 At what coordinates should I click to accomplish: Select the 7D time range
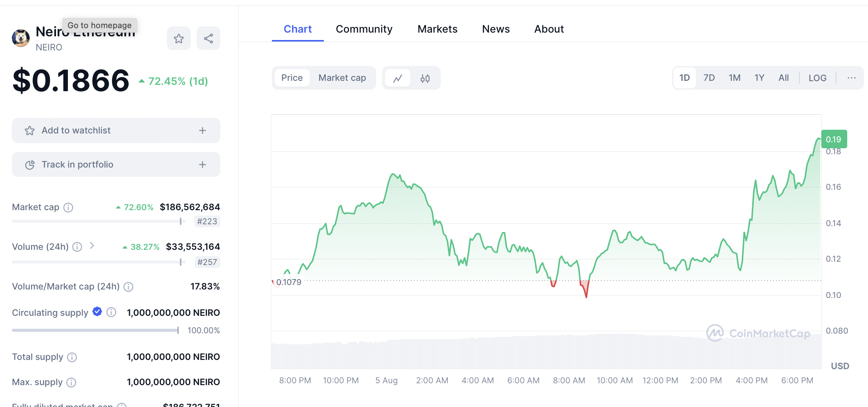(x=709, y=78)
